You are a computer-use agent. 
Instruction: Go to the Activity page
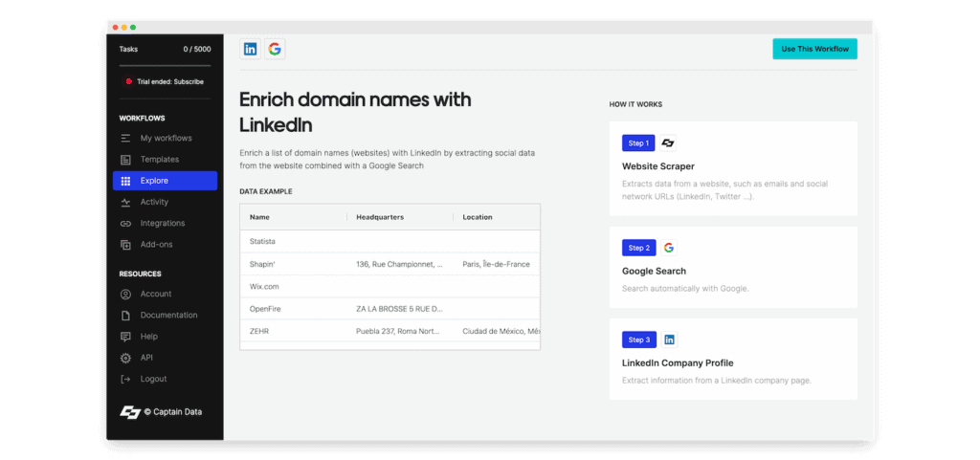click(165, 202)
